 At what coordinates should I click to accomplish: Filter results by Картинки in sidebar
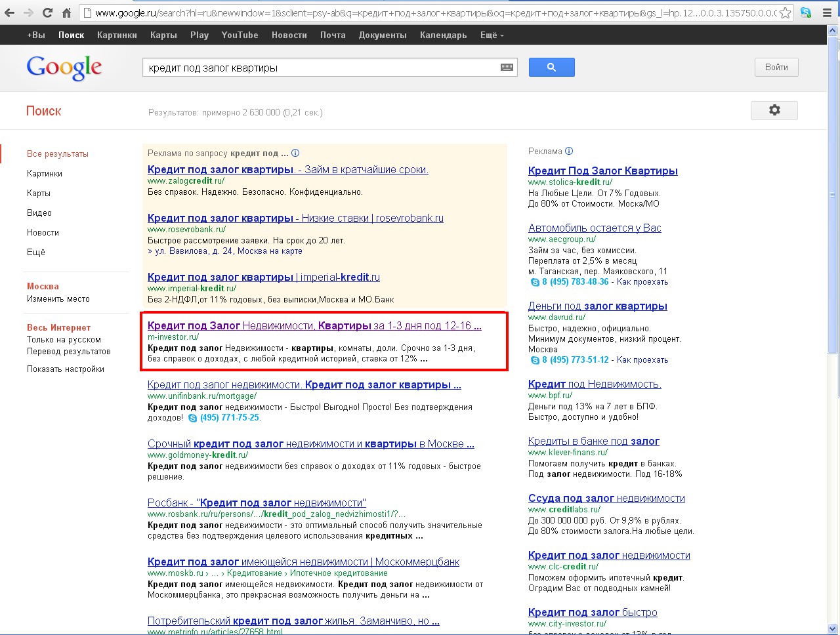click(45, 173)
